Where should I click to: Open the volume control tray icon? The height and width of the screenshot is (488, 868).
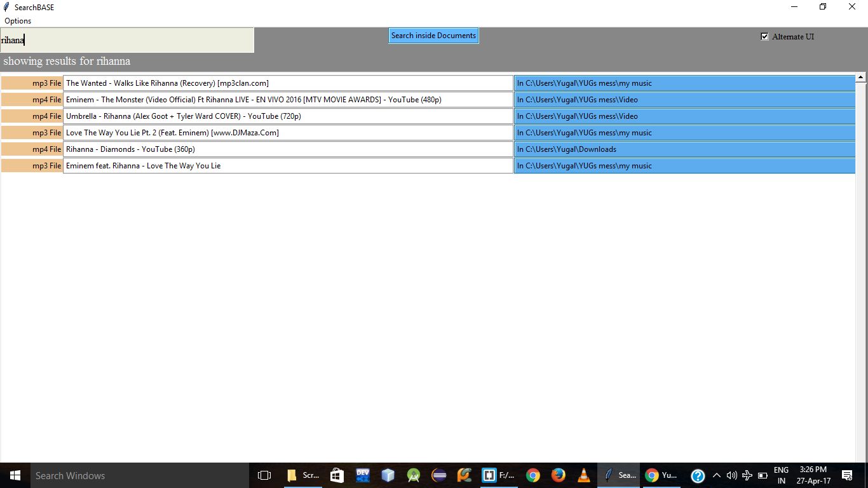pyautogui.click(x=732, y=475)
